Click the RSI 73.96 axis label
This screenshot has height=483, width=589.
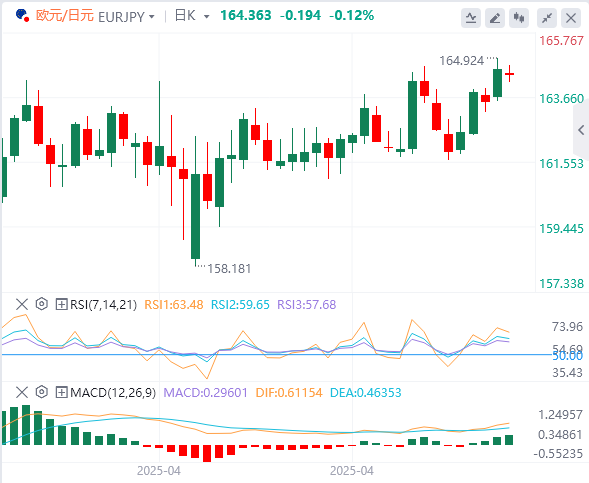click(x=567, y=327)
